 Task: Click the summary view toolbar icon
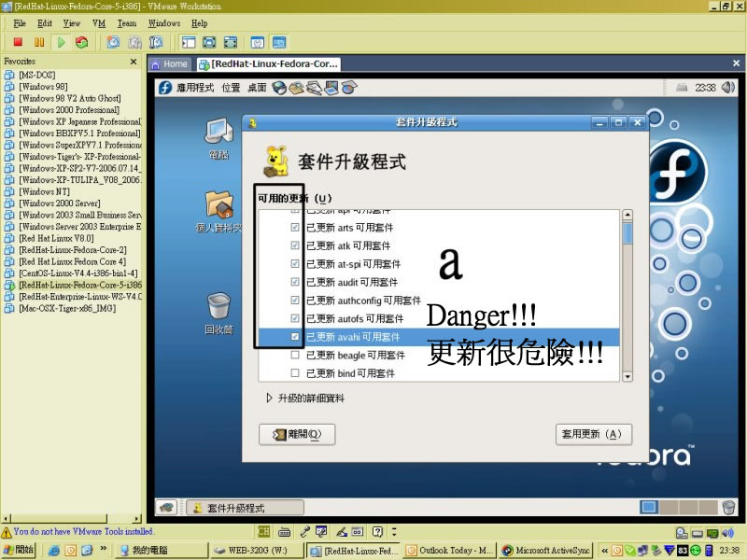tap(258, 42)
